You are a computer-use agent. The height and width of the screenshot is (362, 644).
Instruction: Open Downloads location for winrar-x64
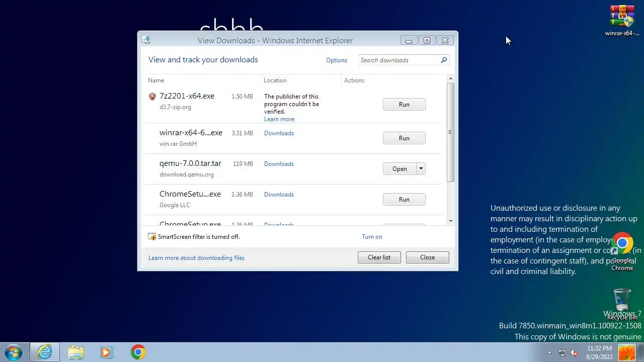click(279, 133)
